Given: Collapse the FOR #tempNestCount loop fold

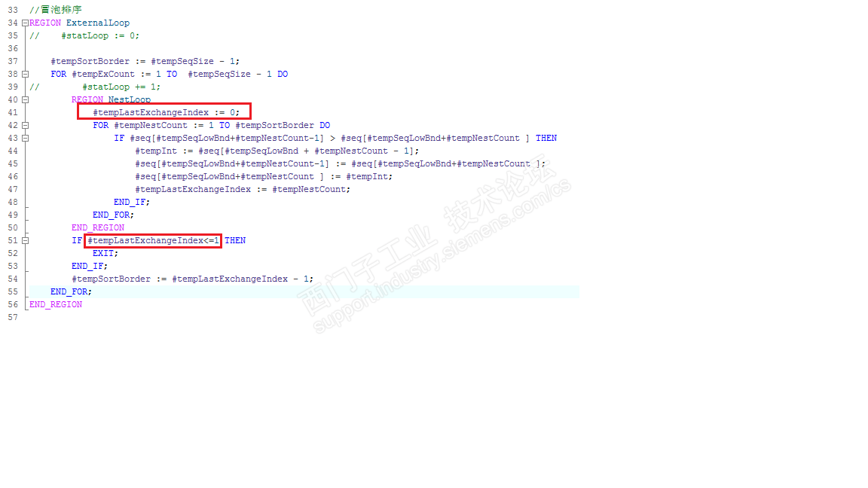Looking at the screenshot, I should tap(25, 126).
